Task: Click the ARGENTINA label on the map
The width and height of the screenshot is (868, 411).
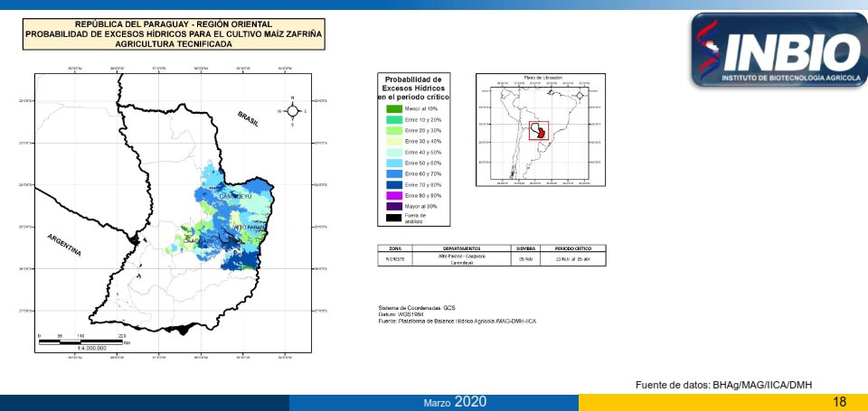Action: (64, 244)
